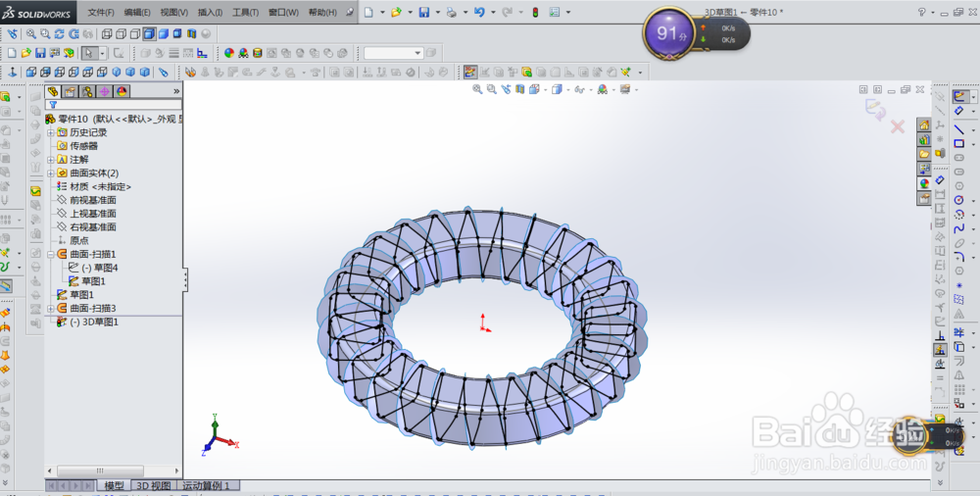The height and width of the screenshot is (496, 980).
Task: Open the 文件(F) menu
Action: pyautogui.click(x=101, y=12)
